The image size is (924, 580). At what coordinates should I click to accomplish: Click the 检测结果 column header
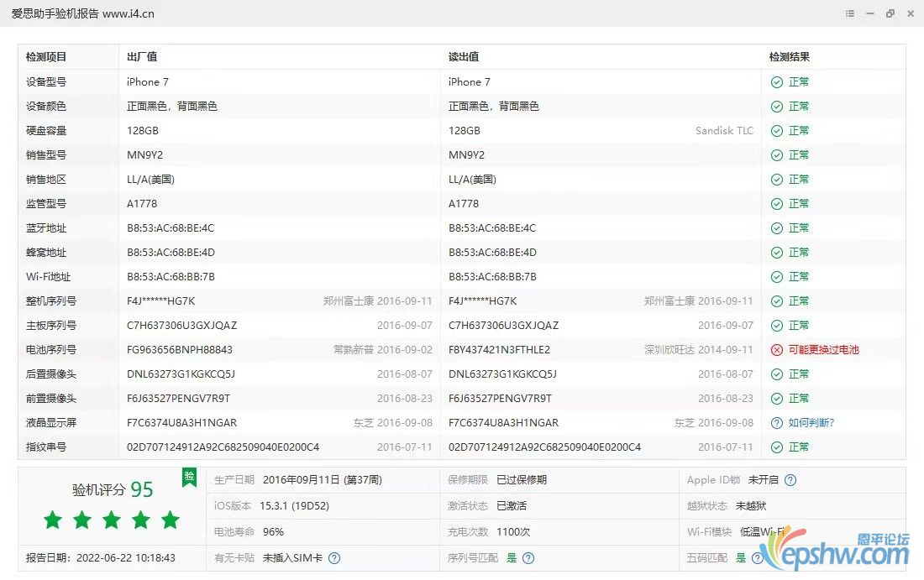click(x=790, y=57)
